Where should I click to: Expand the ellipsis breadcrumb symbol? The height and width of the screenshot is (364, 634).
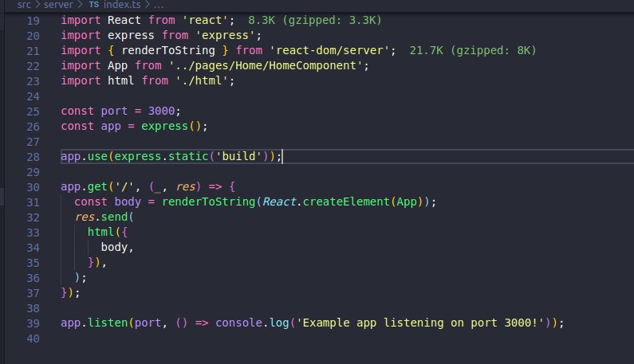click(159, 5)
